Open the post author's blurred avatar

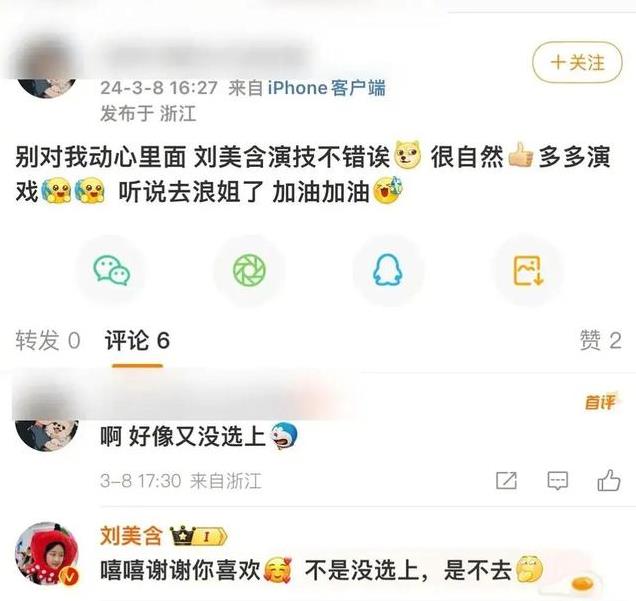pyautogui.click(x=47, y=69)
